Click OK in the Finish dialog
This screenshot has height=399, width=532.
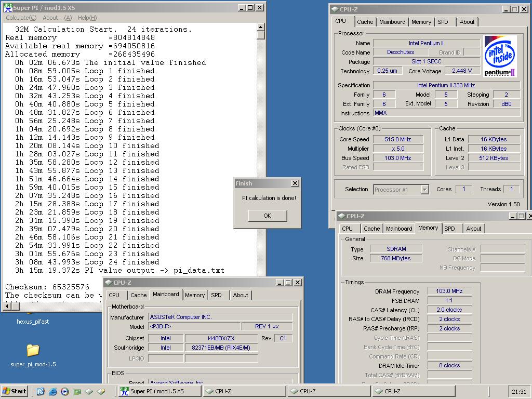click(268, 216)
